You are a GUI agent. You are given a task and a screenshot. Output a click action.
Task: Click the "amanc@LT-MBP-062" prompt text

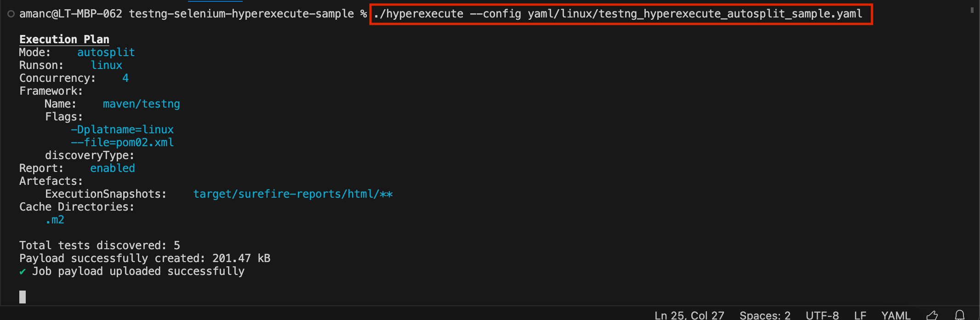click(x=71, y=14)
